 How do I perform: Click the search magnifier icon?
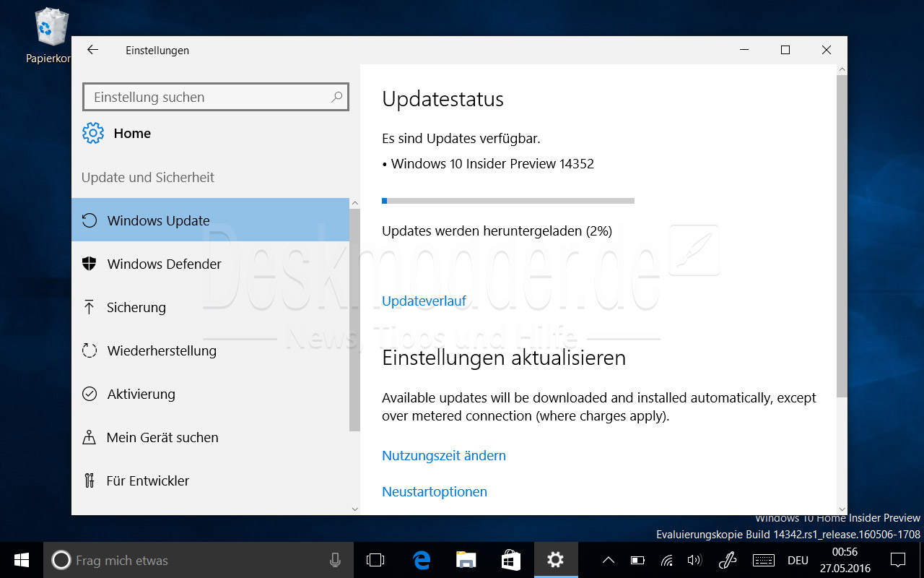click(x=336, y=97)
